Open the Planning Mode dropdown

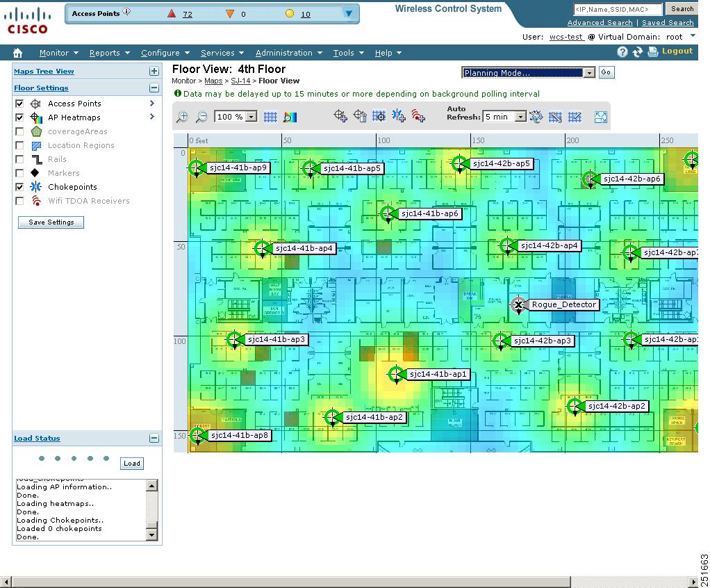588,72
